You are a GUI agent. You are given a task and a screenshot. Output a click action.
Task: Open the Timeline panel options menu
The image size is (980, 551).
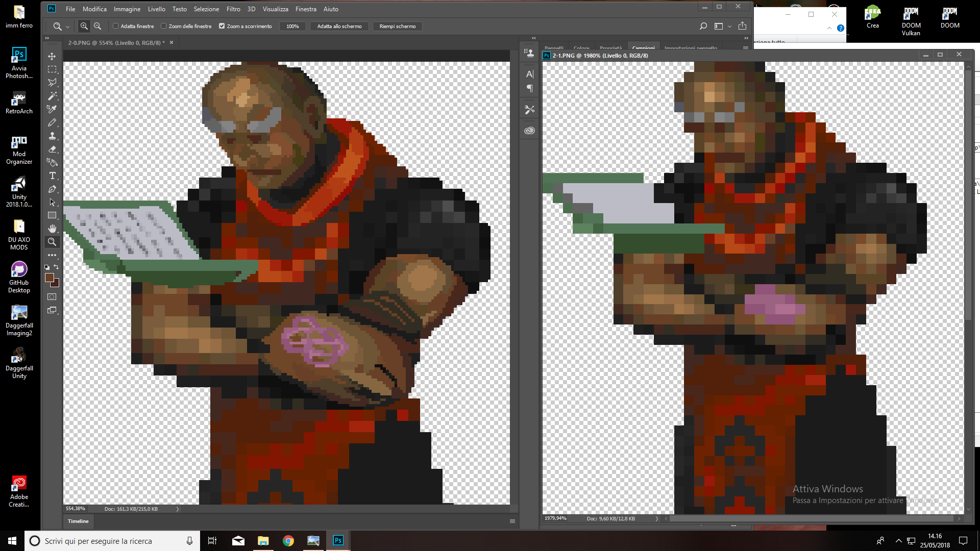pos(512,521)
